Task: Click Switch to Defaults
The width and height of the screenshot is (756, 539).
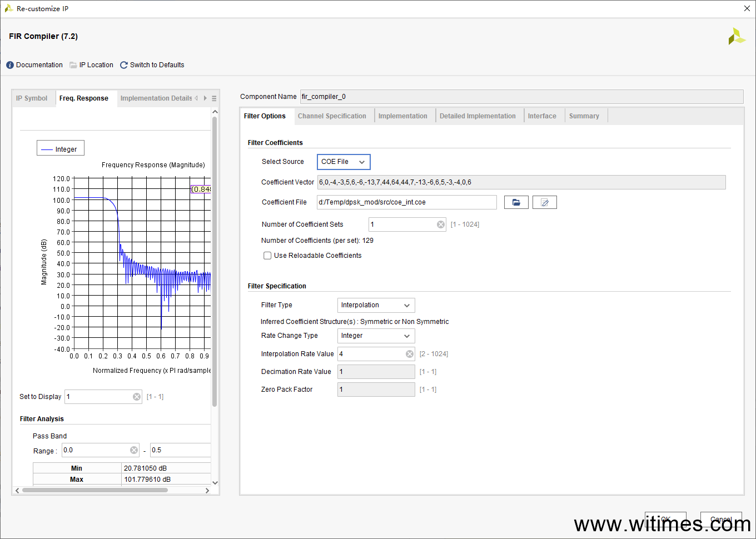Action: pos(157,65)
